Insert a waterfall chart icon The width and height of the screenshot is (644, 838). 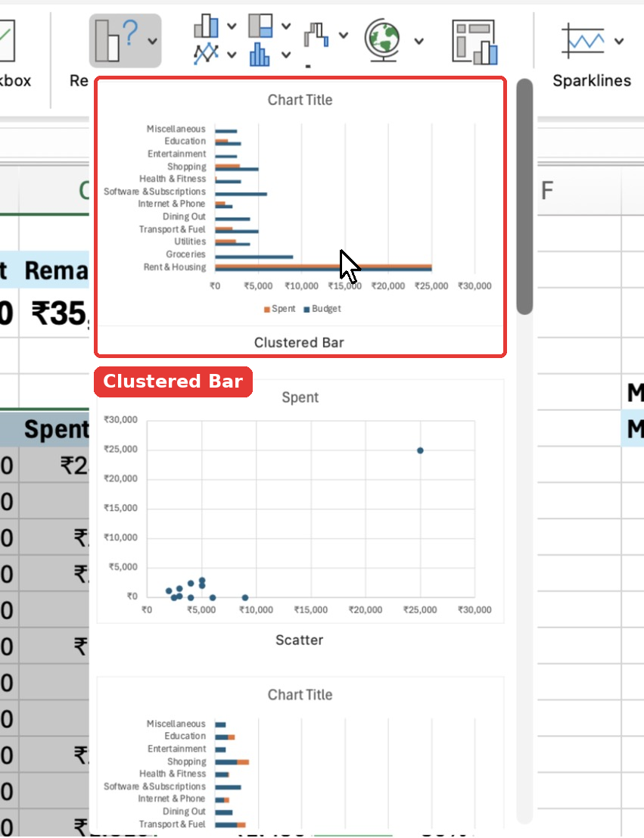[x=316, y=36]
